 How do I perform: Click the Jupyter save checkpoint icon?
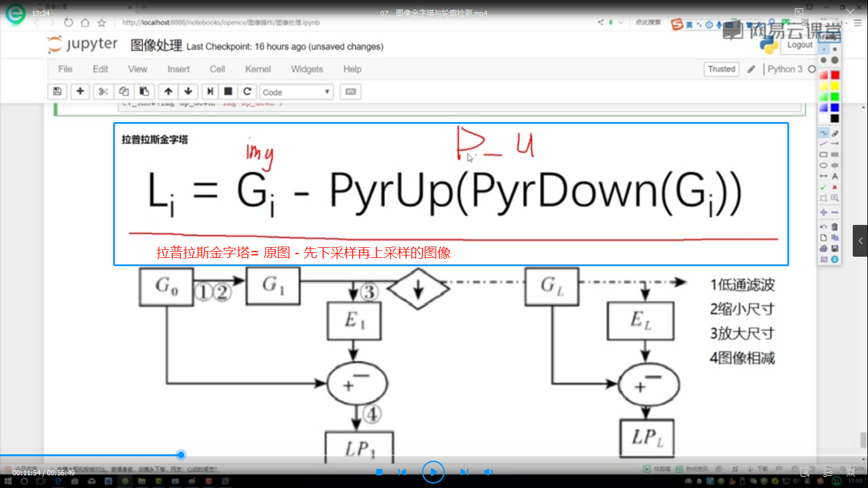pos(57,91)
